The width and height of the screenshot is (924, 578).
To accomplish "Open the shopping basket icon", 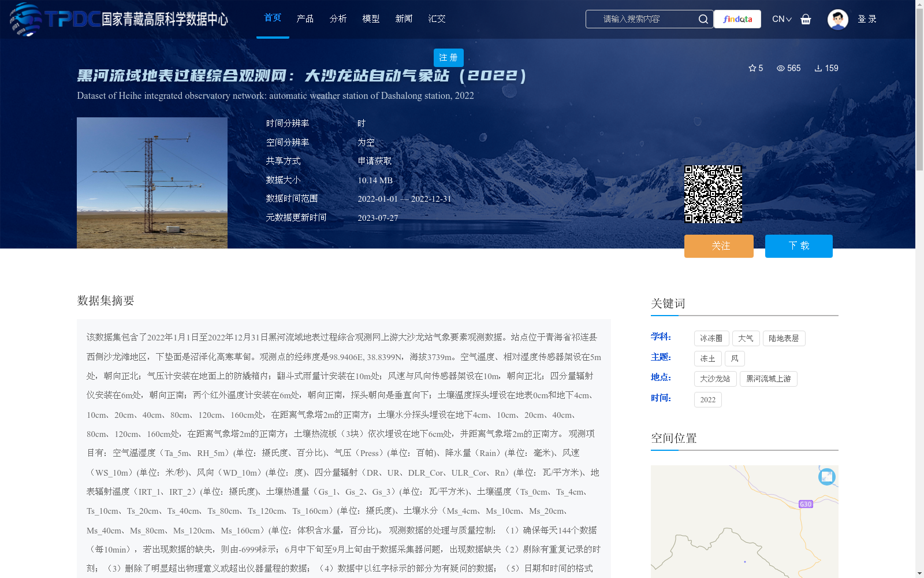I will (806, 19).
